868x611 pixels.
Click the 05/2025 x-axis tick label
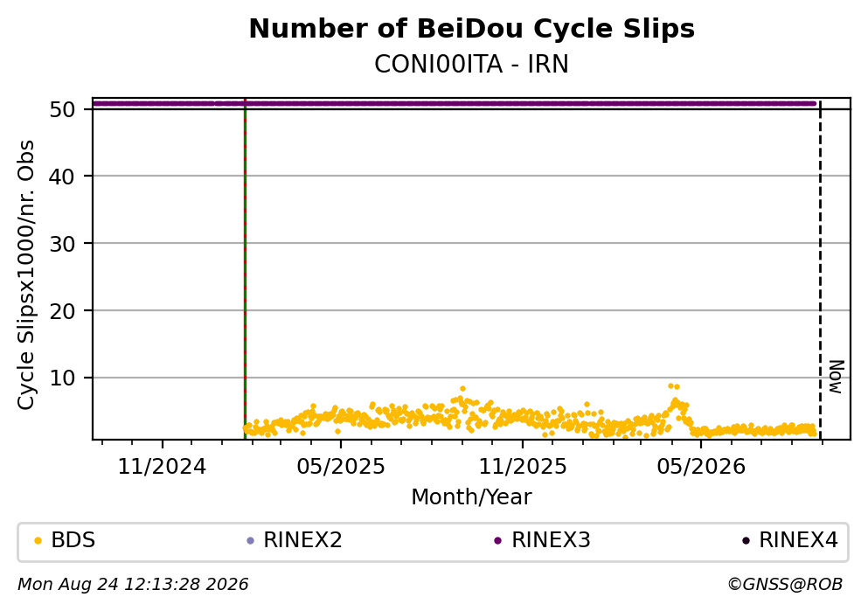pyautogui.click(x=340, y=467)
